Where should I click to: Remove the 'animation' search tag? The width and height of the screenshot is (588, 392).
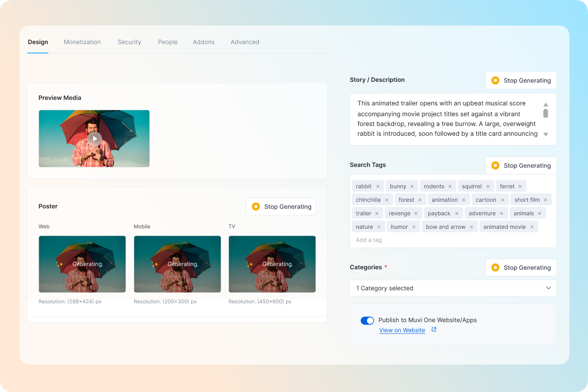tap(464, 200)
